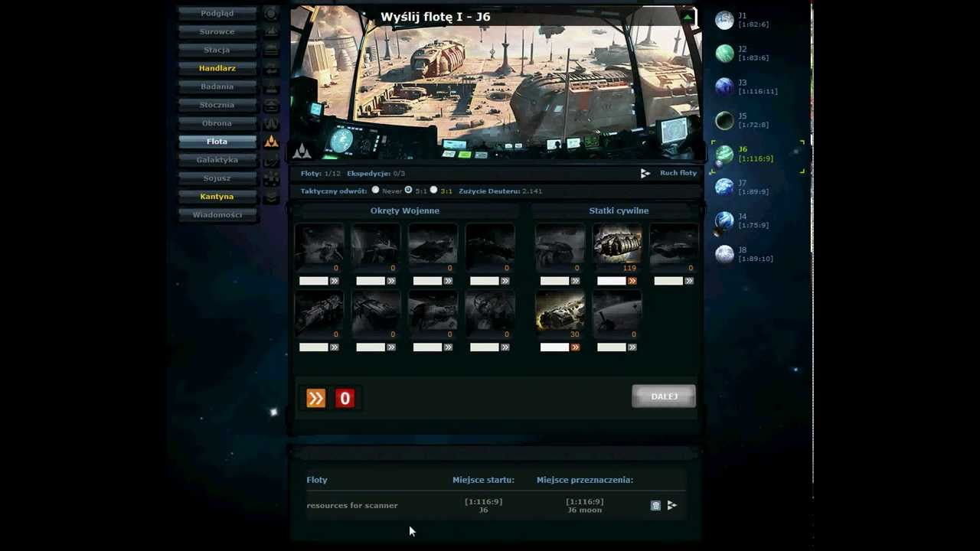Open the Obrona defense page
This screenshot has width=980, height=551.
pyautogui.click(x=217, y=123)
